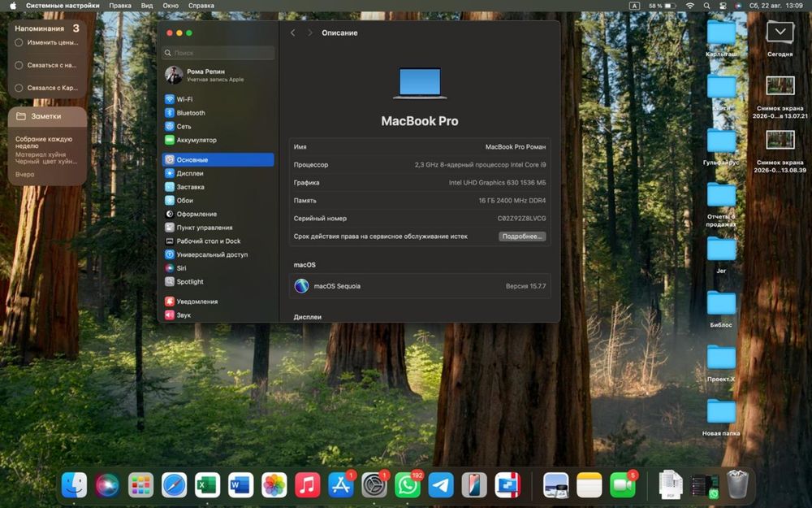The height and width of the screenshot is (508, 812).
Task: Open FaceTime in the Dock
Action: (x=623, y=486)
